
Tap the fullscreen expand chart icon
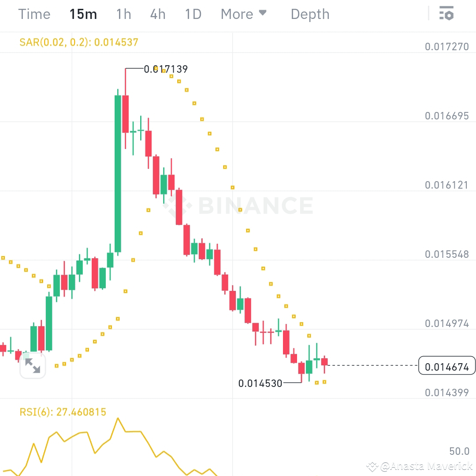[33, 365]
